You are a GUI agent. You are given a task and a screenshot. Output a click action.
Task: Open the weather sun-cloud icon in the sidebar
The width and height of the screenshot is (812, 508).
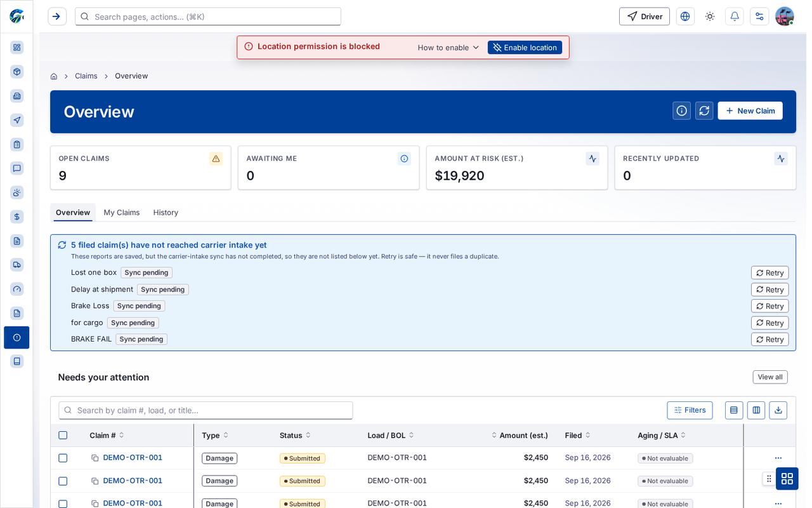[x=17, y=192]
